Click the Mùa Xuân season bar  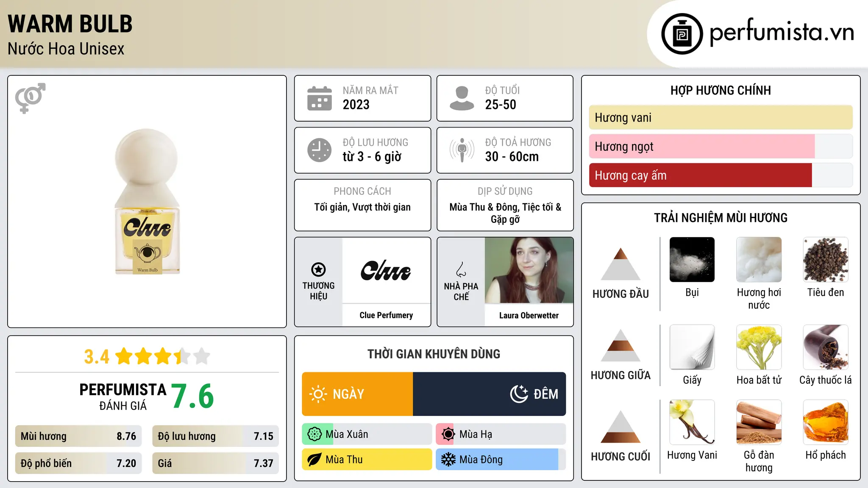click(367, 434)
